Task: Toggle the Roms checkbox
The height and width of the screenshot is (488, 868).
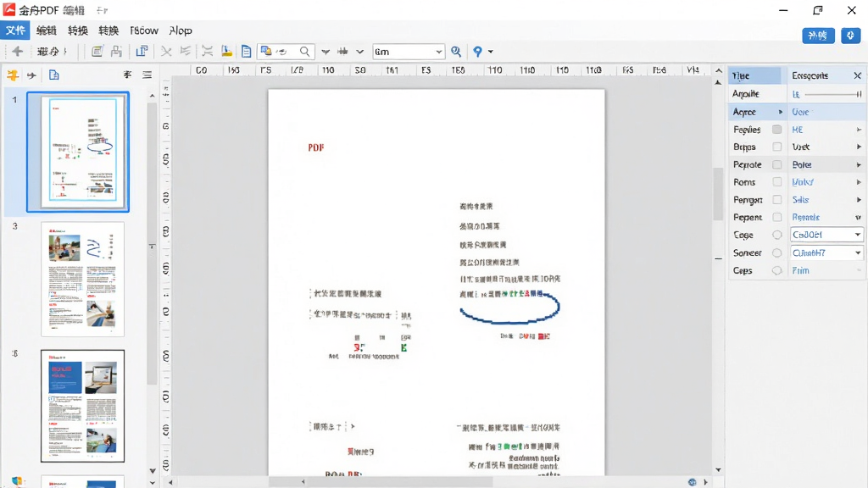Action: pyautogui.click(x=777, y=182)
